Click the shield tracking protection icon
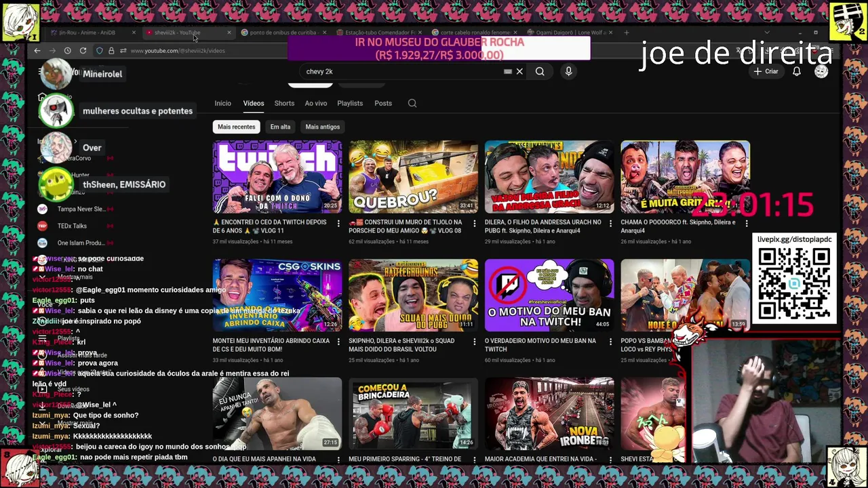This screenshot has width=868, height=488. pos(100,51)
